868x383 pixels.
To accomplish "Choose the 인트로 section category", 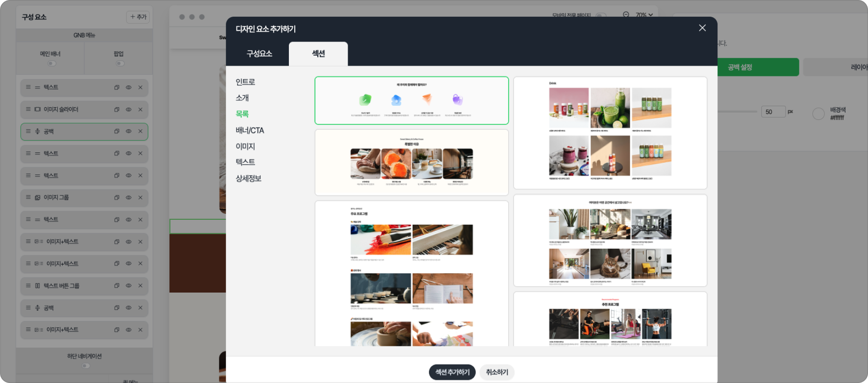I will 245,82.
